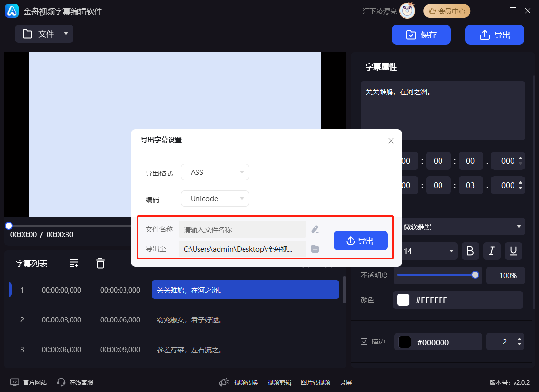Click the app logo in title bar

(x=12, y=11)
